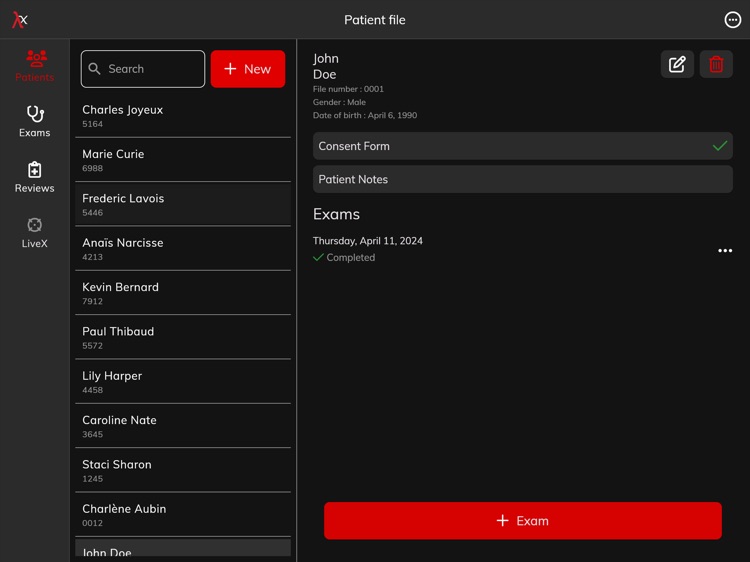
Task: Create a New patient
Action: (x=248, y=69)
